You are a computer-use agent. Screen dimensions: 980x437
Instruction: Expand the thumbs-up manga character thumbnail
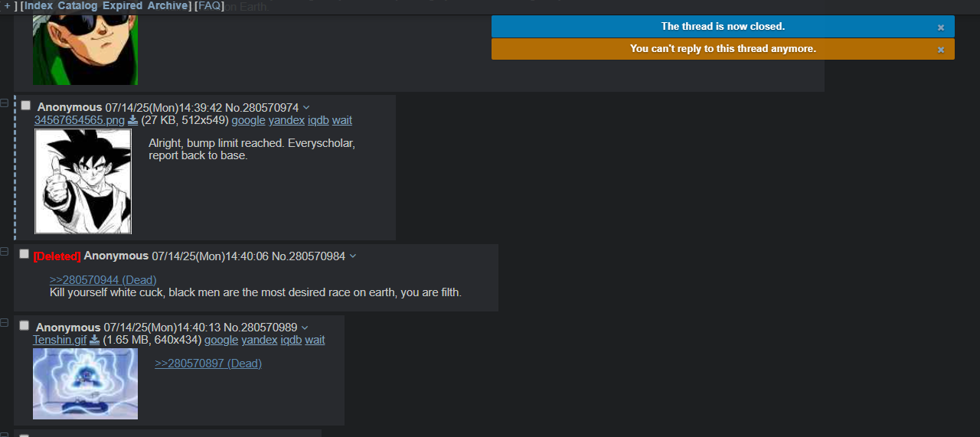[x=83, y=181]
